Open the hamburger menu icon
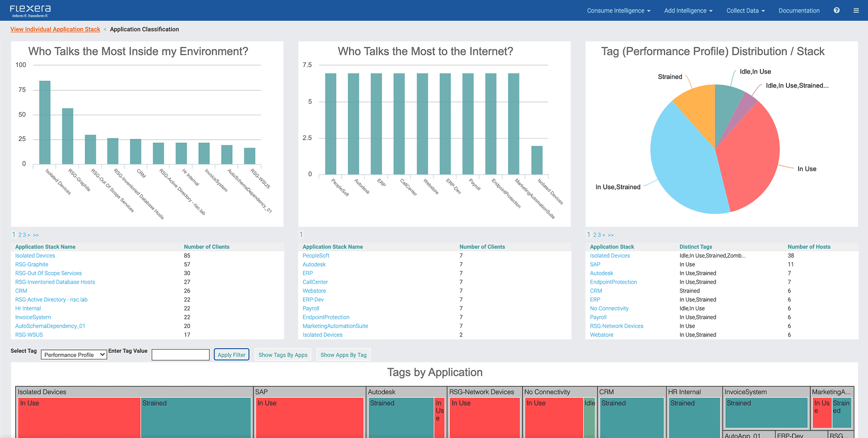Image resolution: width=868 pixels, height=438 pixels. 856,10
